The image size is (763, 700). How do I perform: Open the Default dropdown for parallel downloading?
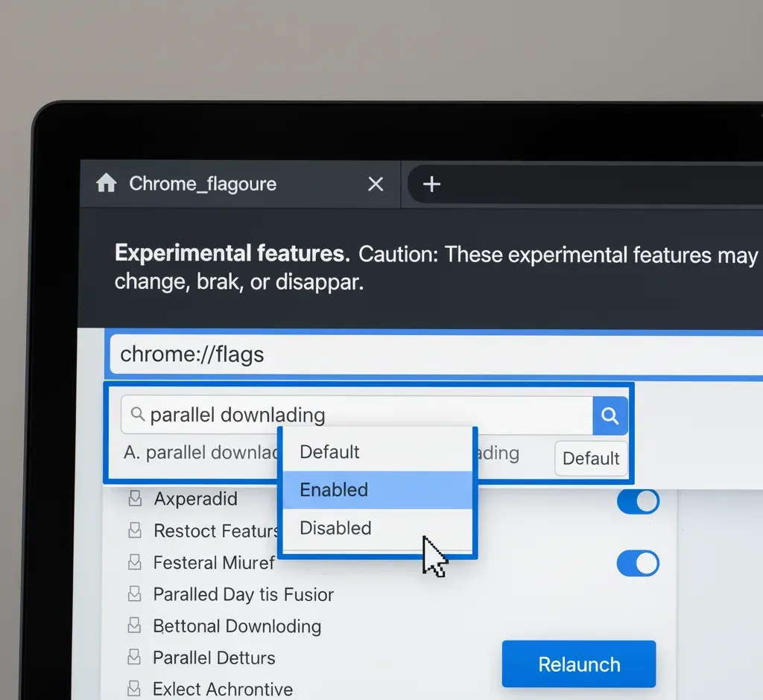click(x=591, y=459)
